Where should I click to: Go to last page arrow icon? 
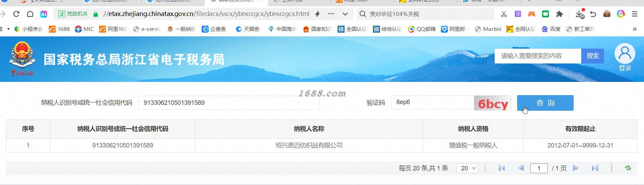pyautogui.click(x=595, y=168)
